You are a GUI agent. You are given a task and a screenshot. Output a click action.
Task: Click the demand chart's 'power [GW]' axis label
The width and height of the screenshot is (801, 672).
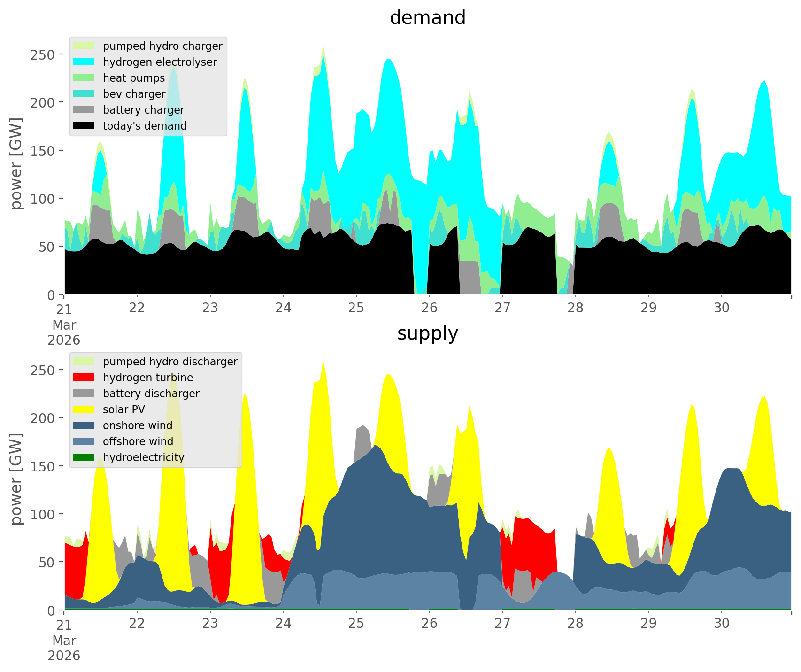click(16, 163)
